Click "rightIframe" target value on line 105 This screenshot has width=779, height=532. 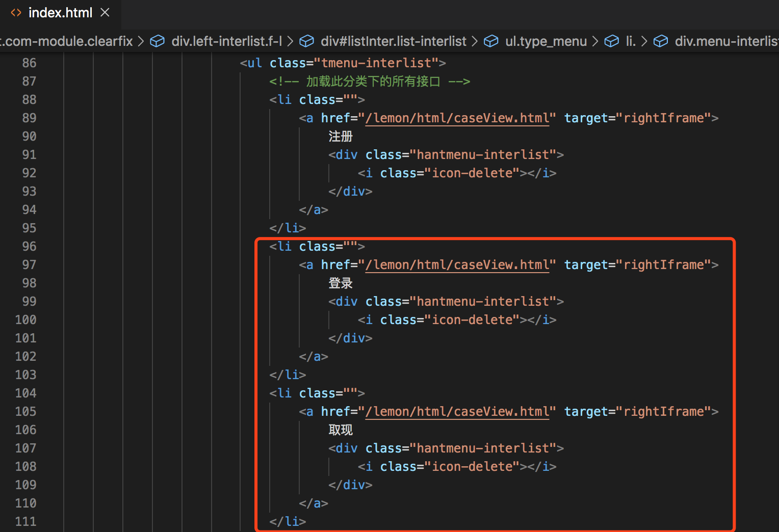tap(663, 412)
